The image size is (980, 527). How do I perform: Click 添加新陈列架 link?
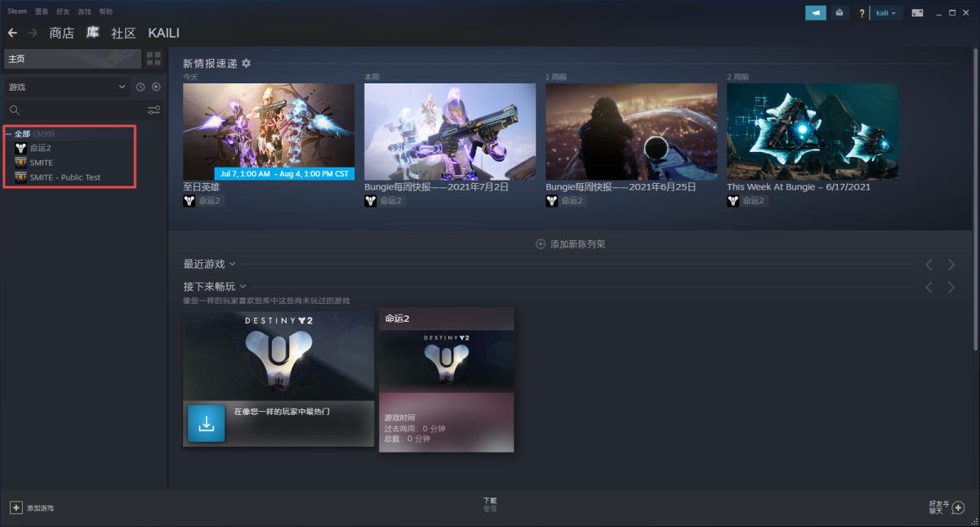(x=577, y=244)
